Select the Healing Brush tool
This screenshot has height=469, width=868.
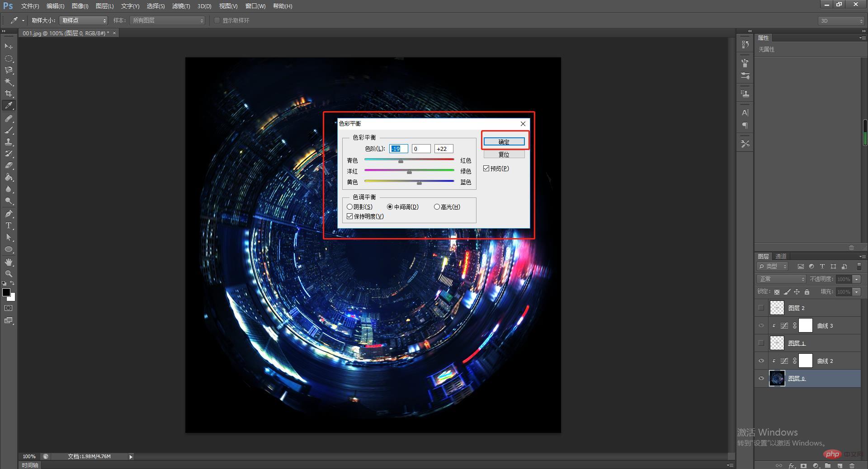[x=9, y=118]
